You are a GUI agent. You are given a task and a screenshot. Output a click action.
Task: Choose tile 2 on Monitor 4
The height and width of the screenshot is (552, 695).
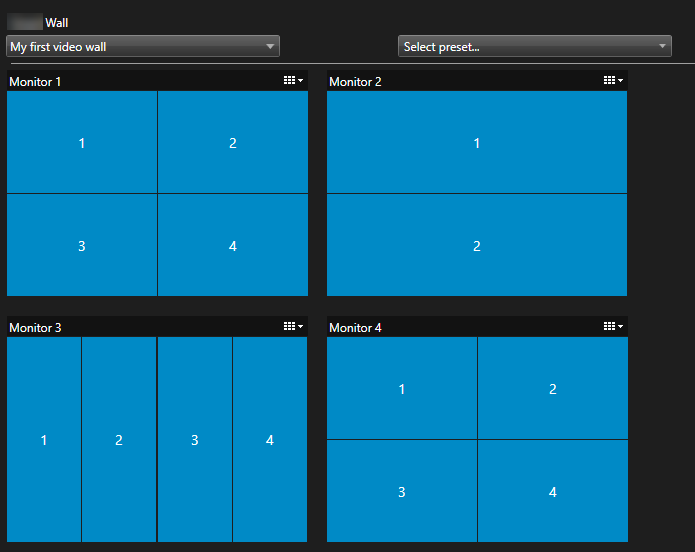point(553,389)
